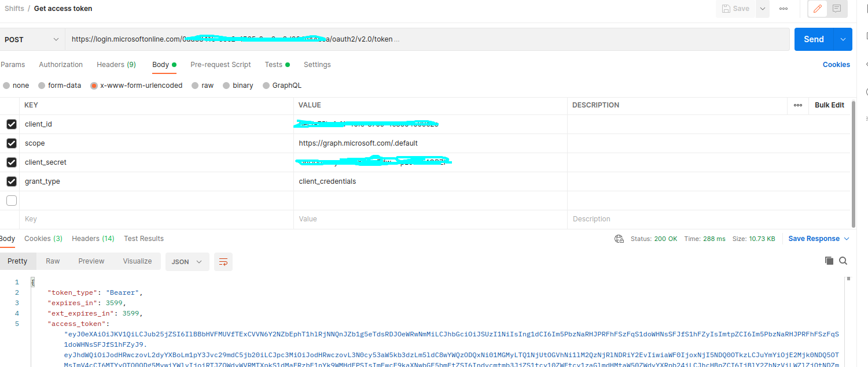Click the pencil edit mode icon
This screenshot has height=367, width=868.
click(818, 9)
